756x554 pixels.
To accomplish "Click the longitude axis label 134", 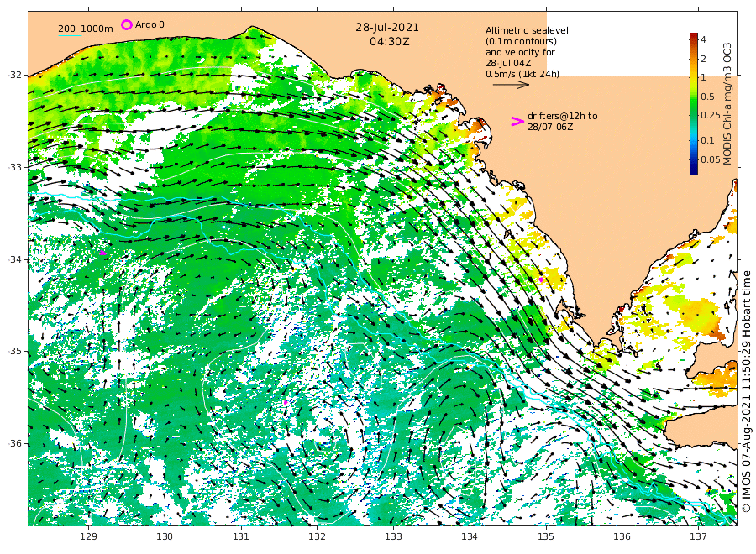I will click(470, 536).
